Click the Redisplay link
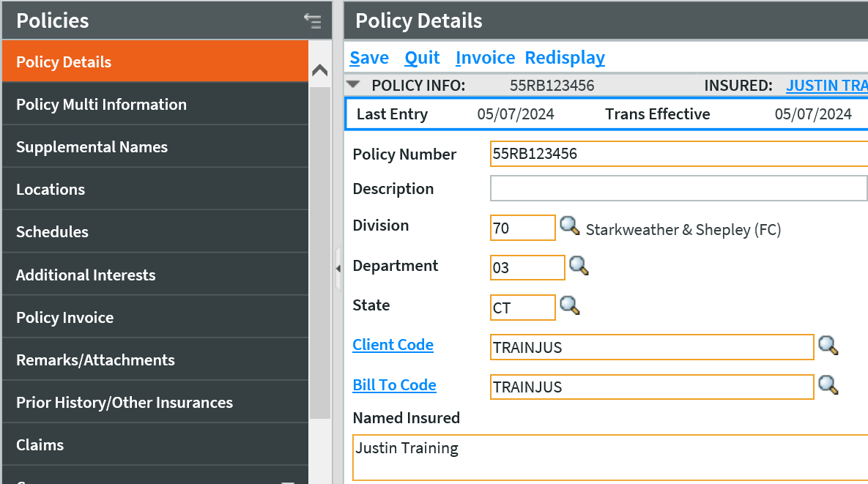The height and width of the screenshot is (484, 868). pos(565,58)
